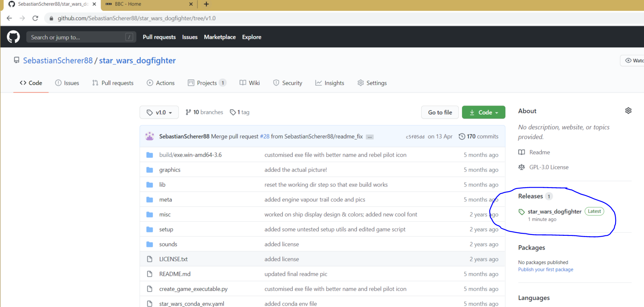Image resolution: width=644 pixels, height=307 pixels.
Task: Open the misc folder name
Action: pos(165,215)
